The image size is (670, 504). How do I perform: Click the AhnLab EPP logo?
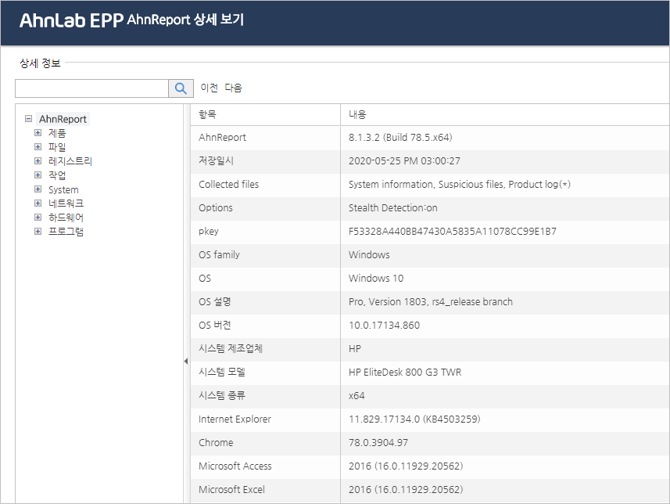click(70, 20)
